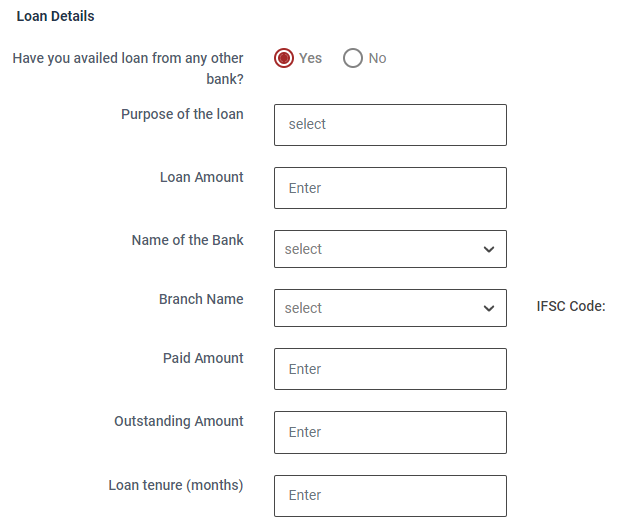
Task: Select the Yes radio button
Action: click(284, 58)
